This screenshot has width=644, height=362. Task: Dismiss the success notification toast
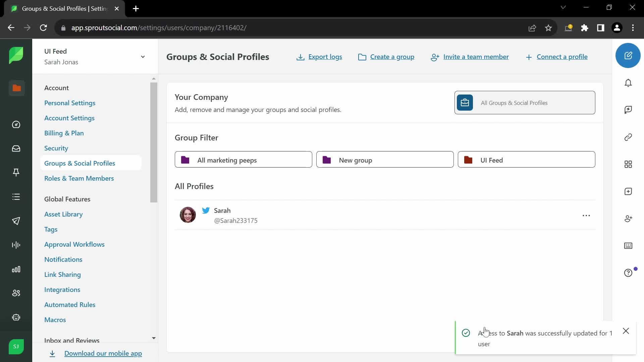tap(626, 331)
